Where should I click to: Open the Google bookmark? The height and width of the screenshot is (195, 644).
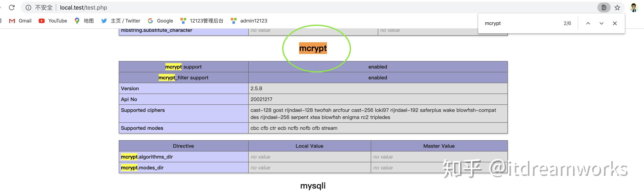click(160, 21)
